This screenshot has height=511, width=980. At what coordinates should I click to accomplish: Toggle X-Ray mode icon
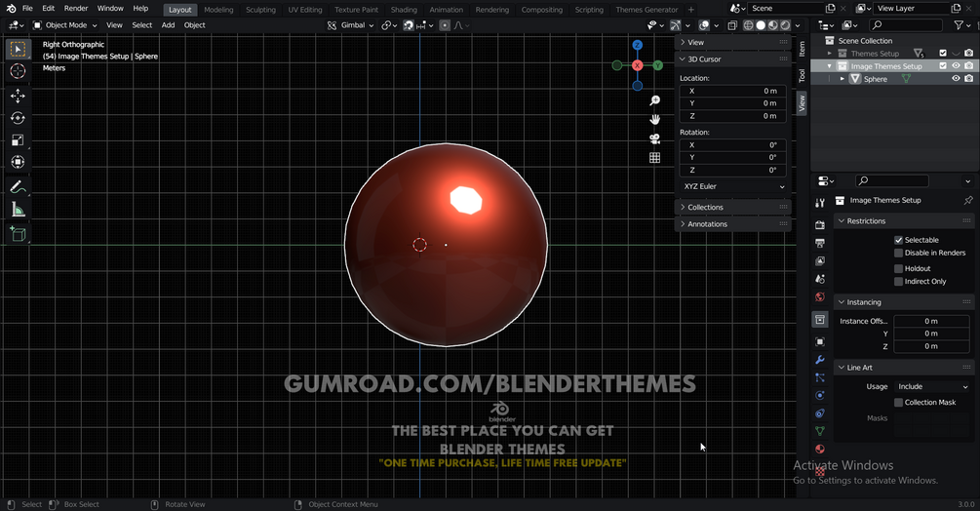pyautogui.click(x=732, y=25)
